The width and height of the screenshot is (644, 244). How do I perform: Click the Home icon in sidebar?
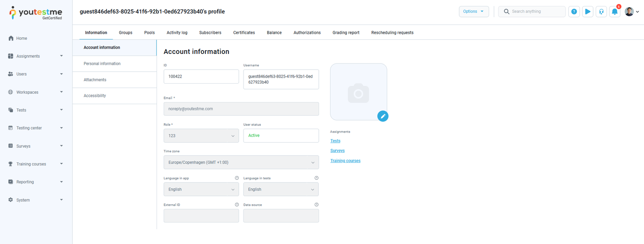click(11, 38)
